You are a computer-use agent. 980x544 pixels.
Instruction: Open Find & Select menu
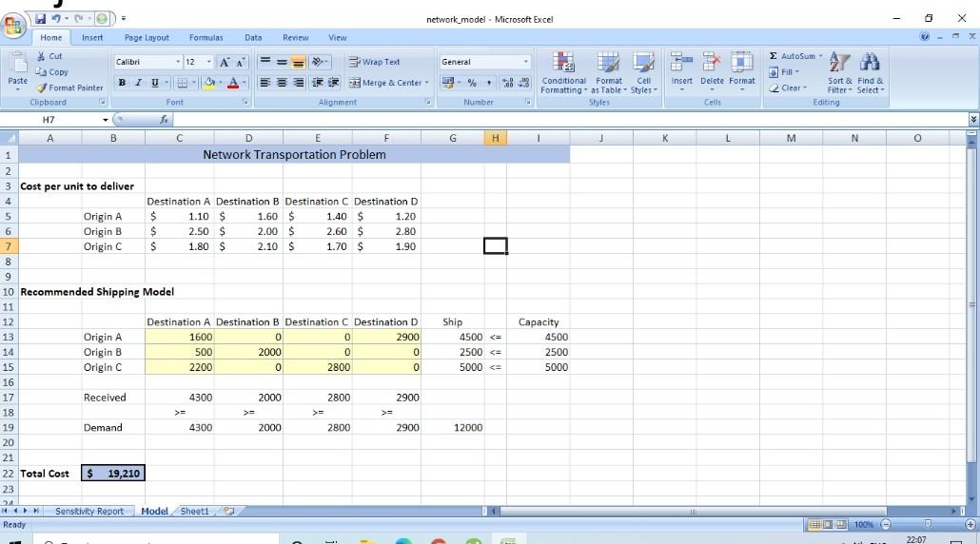click(870, 72)
